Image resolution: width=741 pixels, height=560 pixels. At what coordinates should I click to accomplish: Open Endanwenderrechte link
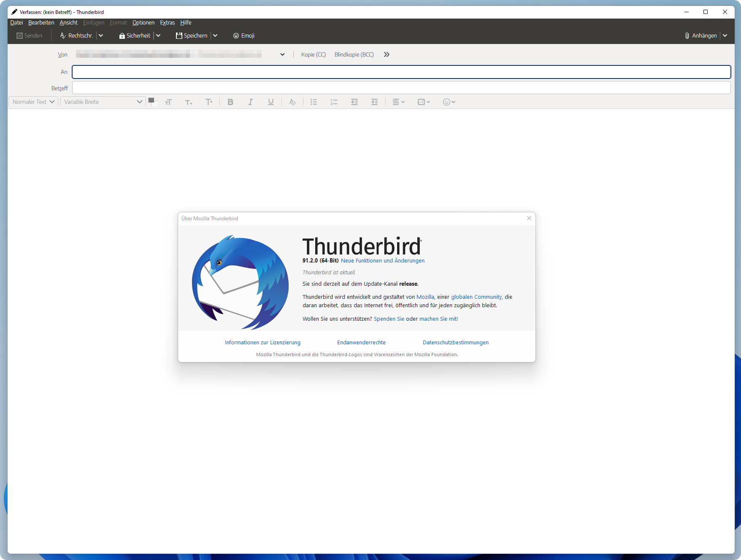coord(361,343)
